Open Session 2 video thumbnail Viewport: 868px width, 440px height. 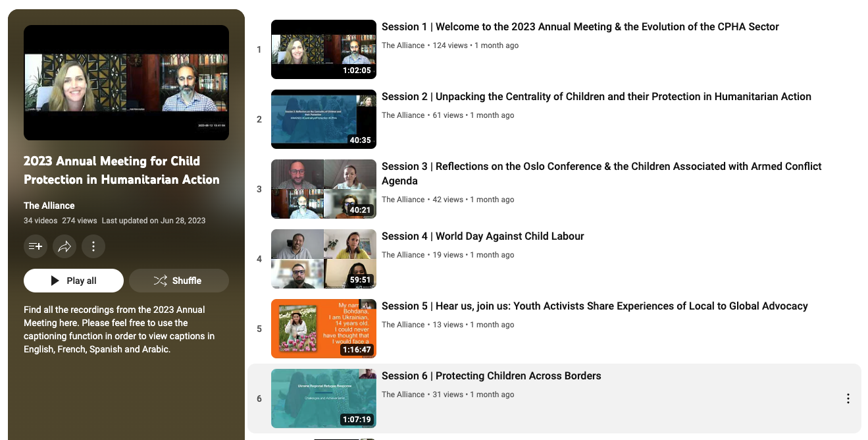pos(323,119)
